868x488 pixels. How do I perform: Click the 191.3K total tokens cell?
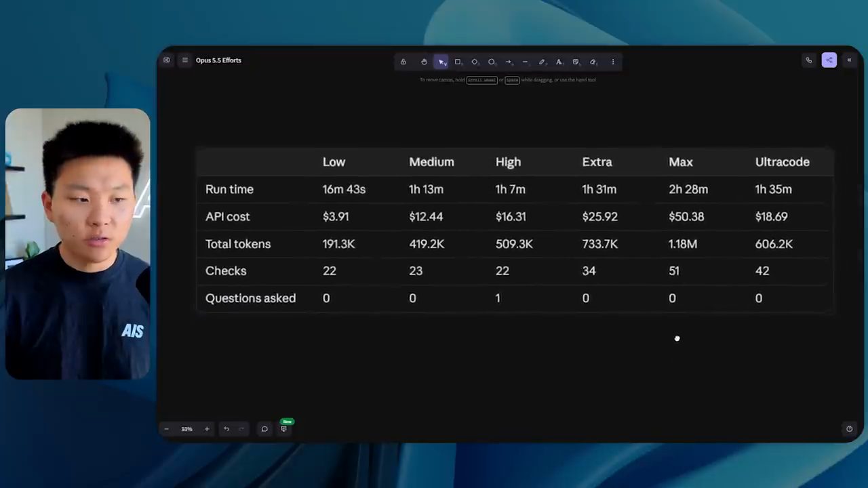point(338,244)
